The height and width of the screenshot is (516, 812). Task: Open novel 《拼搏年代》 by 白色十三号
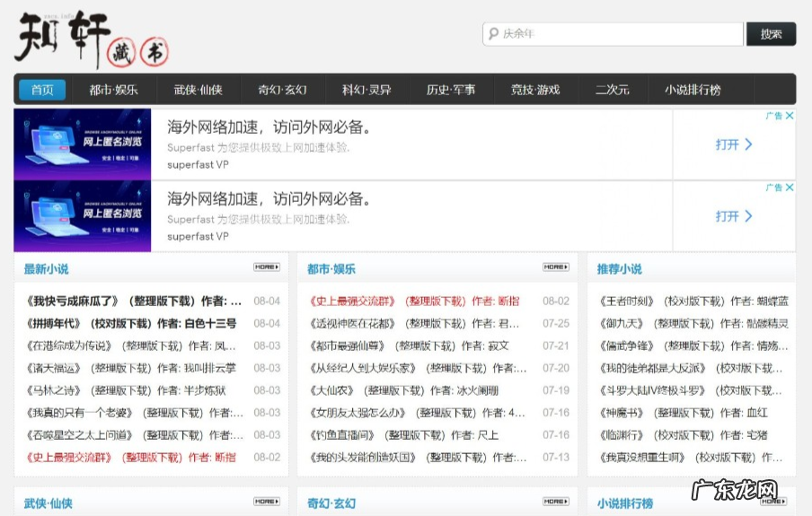tap(131, 323)
